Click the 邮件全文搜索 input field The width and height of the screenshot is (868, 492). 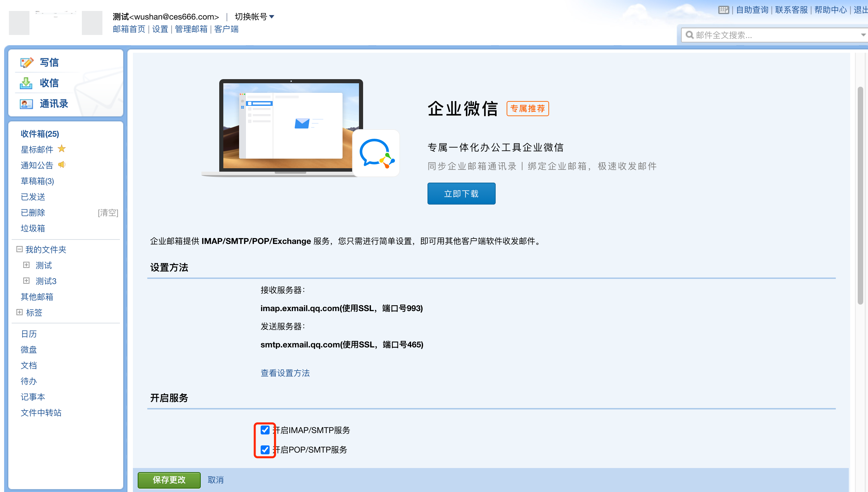(774, 35)
